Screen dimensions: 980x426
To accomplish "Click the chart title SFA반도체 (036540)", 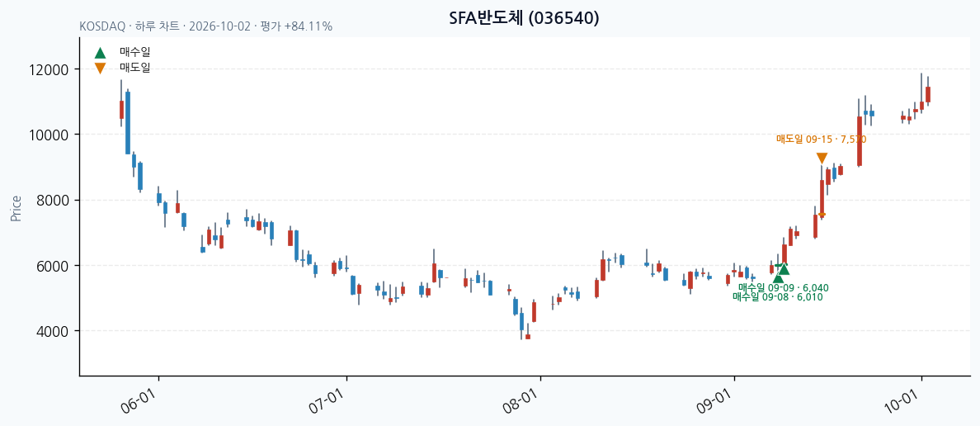I will pos(525,18).
